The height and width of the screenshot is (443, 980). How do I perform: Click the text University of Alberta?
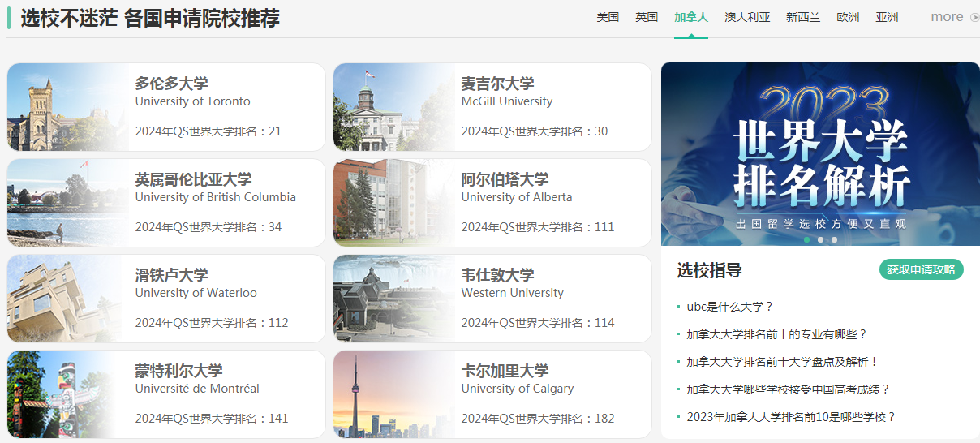pos(517,197)
